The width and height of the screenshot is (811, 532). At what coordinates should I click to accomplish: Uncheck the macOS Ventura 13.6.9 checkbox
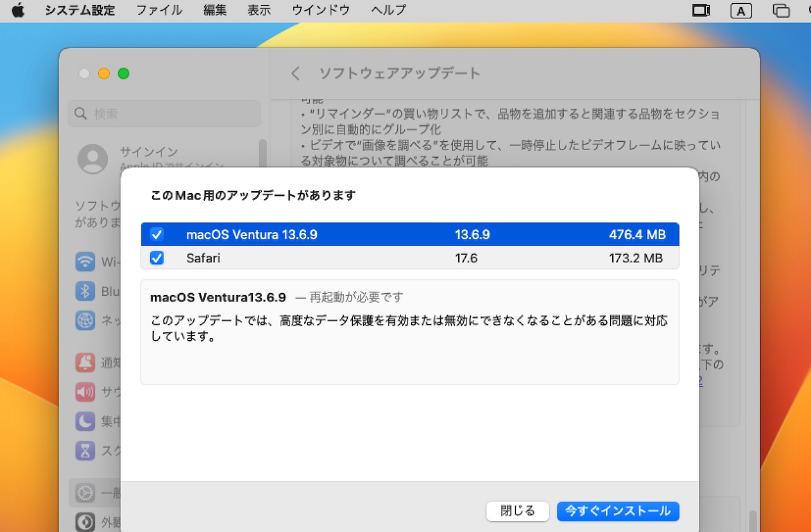(x=157, y=235)
